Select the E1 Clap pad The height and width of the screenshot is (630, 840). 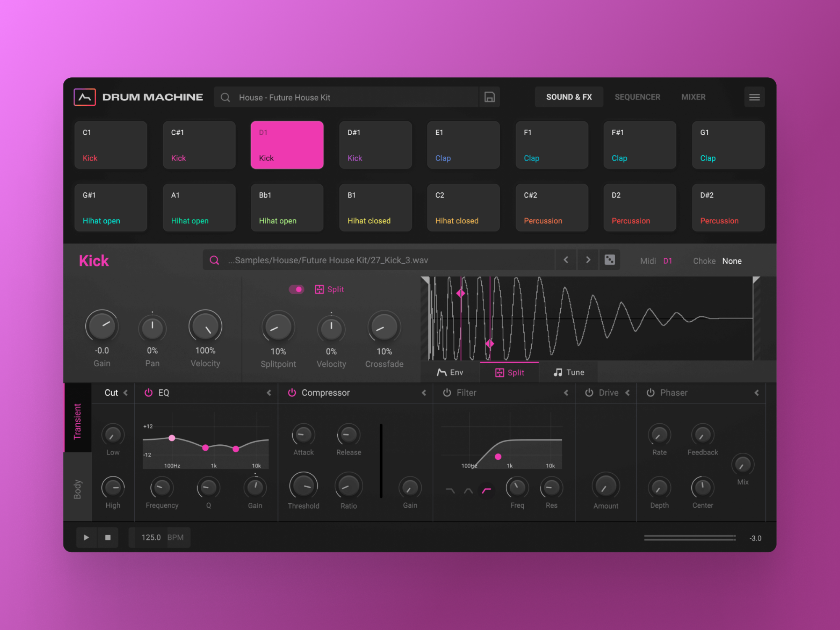click(463, 145)
